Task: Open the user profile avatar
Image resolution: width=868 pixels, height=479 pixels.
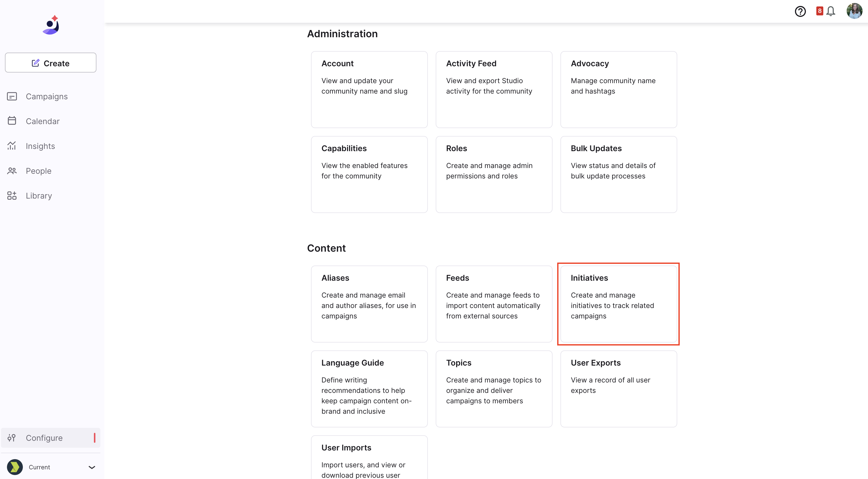Action: [x=854, y=11]
